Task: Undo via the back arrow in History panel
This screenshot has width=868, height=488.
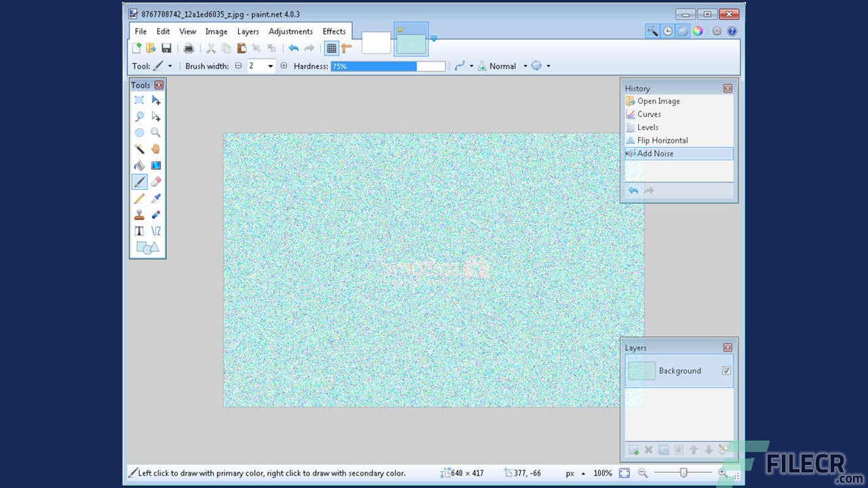Action: [x=633, y=190]
